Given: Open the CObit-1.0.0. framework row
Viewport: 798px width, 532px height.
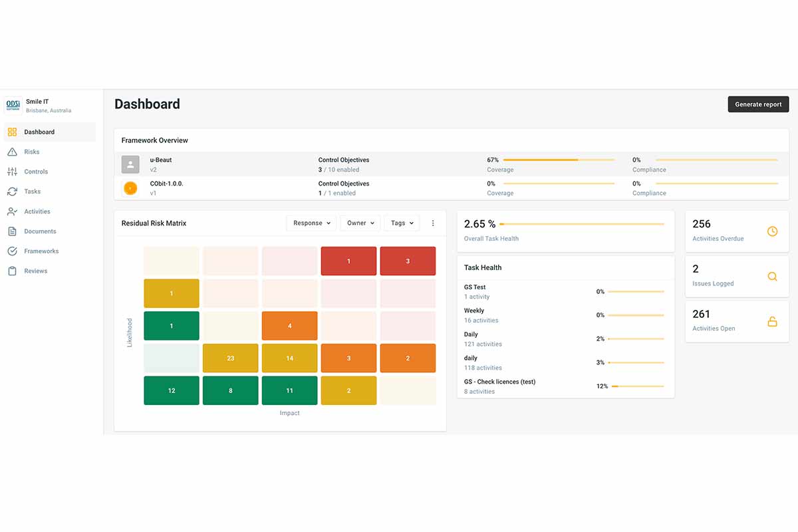Looking at the screenshot, I should (452, 188).
